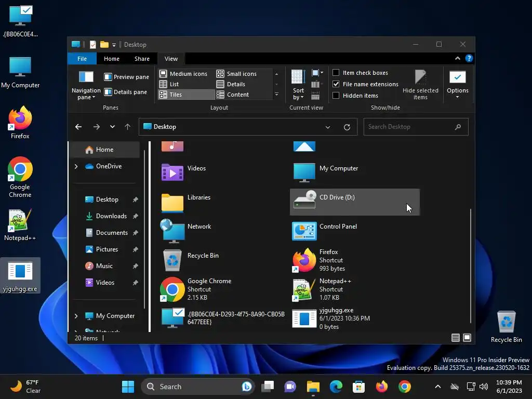The width and height of the screenshot is (532, 399).
Task: Select the View ribbon tab
Action: pos(171,59)
